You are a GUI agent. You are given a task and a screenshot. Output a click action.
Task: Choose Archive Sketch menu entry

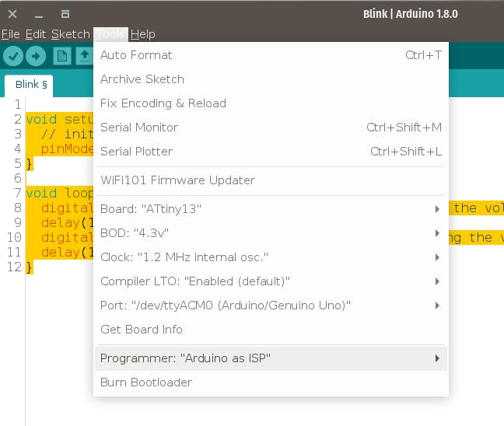click(x=271, y=79)
